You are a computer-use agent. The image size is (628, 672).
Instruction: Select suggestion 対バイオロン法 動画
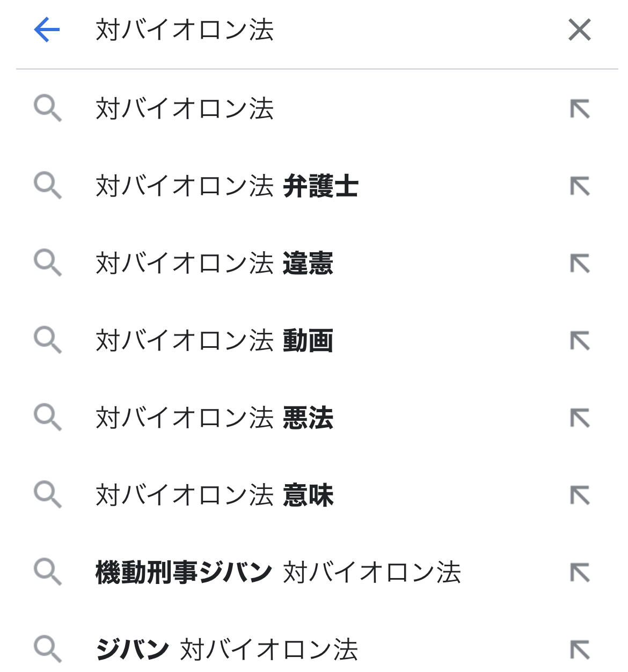point(215,341)
